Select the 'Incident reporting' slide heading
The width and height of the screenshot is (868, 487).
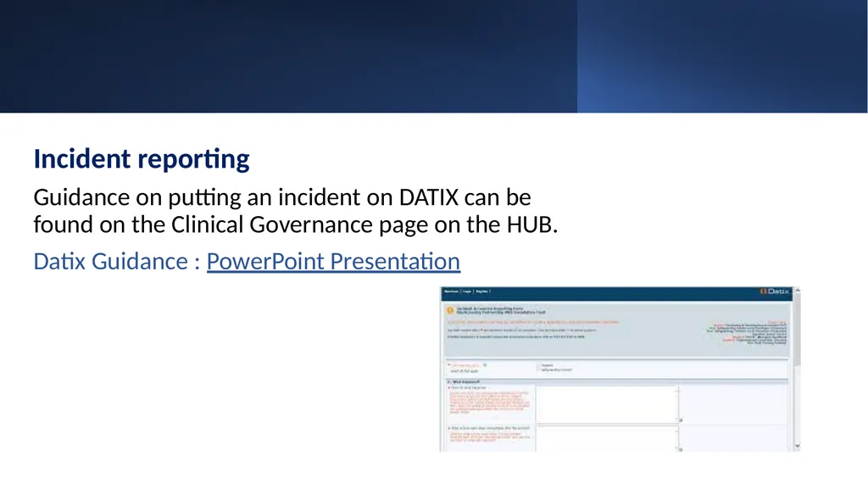[142, 159]
